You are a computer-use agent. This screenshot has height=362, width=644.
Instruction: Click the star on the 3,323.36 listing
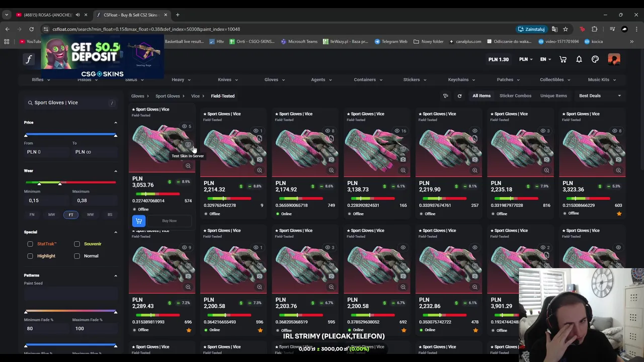pyautogui.click(x=619, y=214)
